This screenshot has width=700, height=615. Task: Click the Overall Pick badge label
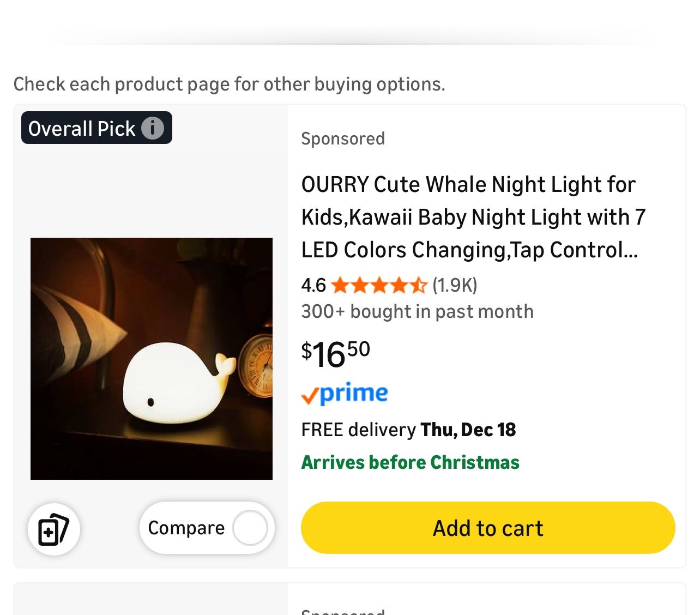[x=82, y=129]
